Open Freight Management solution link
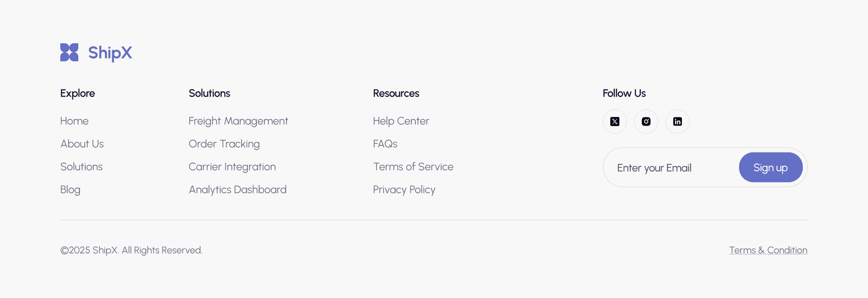 click(238, 121)
